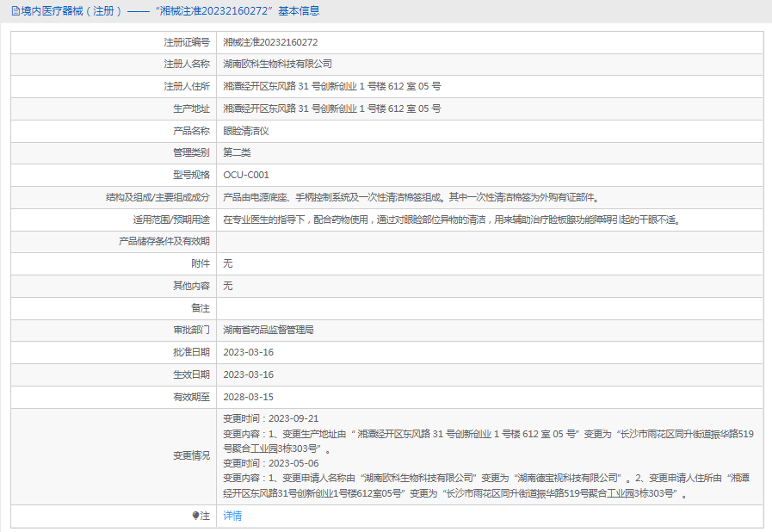Select the registrant name 湖南欧科生物科技有限公司

point(278,64)
